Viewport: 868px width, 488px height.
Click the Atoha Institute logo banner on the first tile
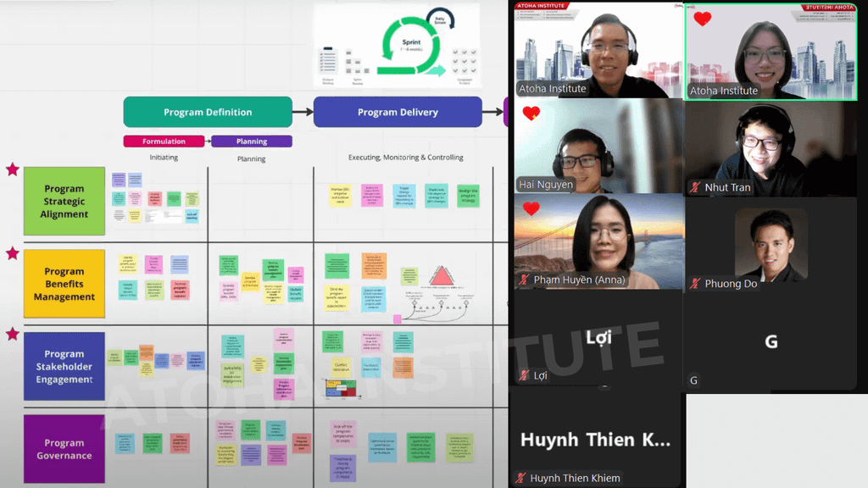[542, 6]
